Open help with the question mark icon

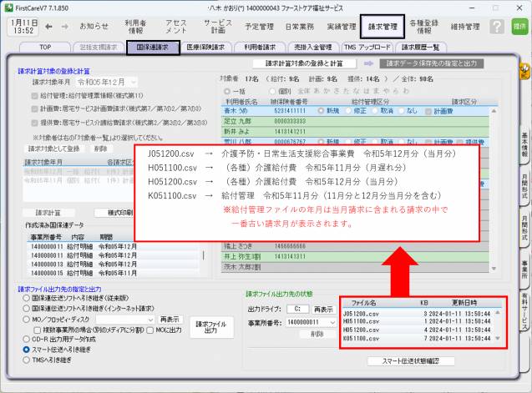(495, 27)
